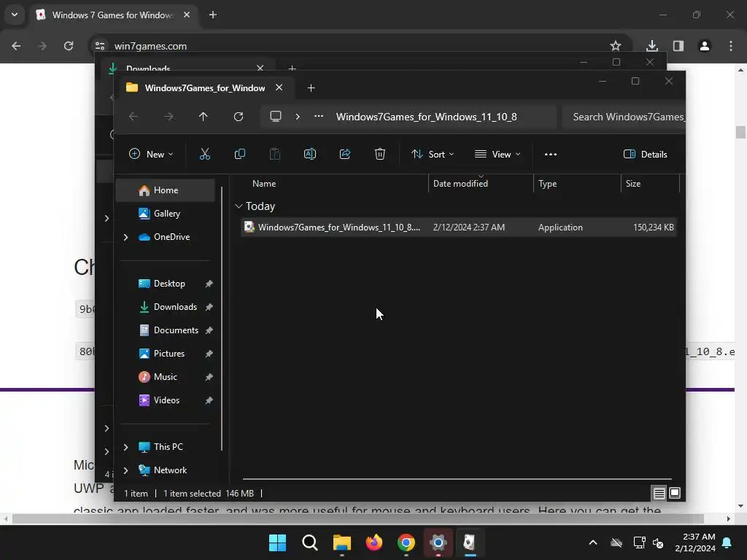The width and height of the screenshot is (747, 560).
Task: Select the Windows 7 Games Chrome tab
Action: 113,15
